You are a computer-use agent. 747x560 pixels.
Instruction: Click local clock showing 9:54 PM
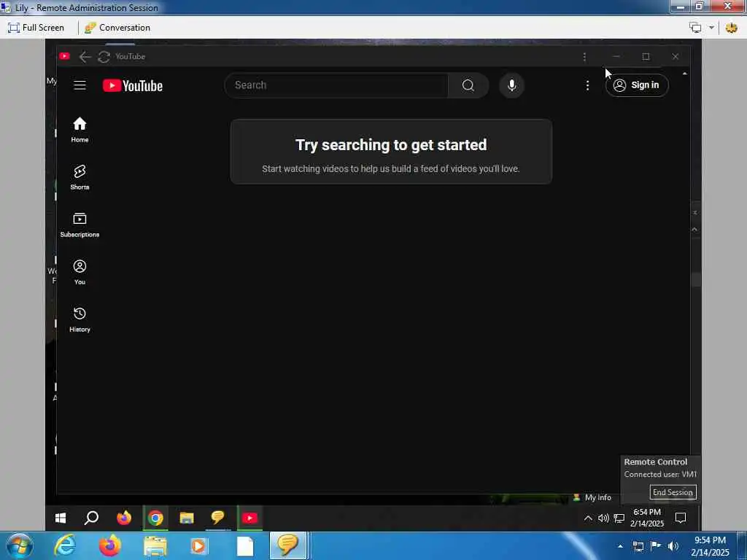point(710,540)
